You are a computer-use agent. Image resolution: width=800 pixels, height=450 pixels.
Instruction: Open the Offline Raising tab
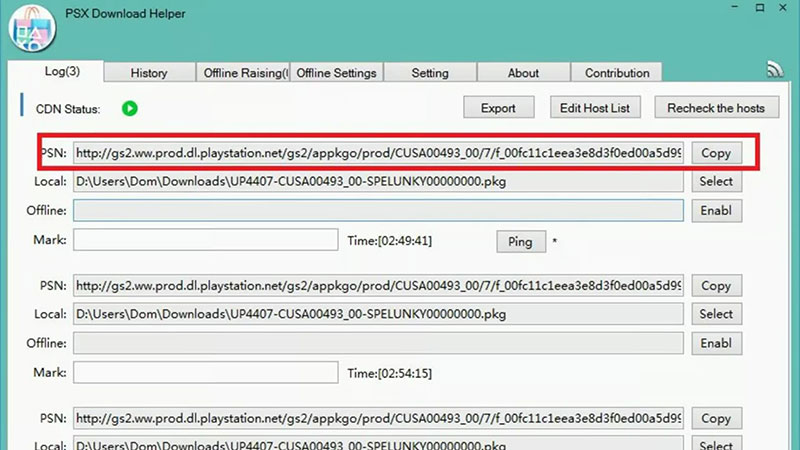(246, 73)
